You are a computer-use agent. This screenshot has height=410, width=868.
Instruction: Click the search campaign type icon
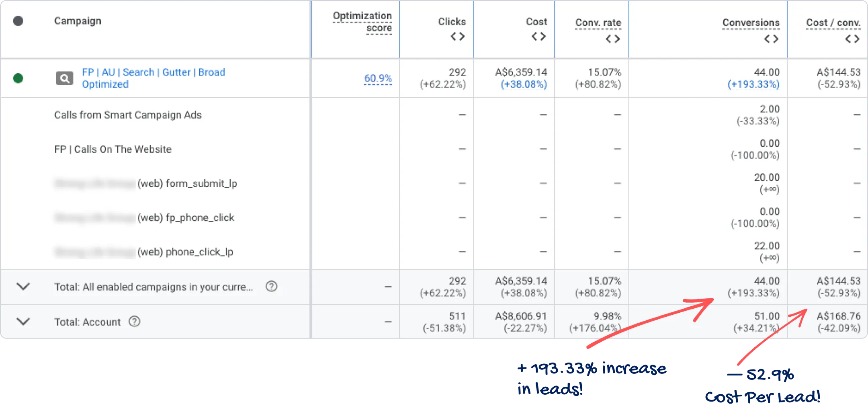click(64, 78)
